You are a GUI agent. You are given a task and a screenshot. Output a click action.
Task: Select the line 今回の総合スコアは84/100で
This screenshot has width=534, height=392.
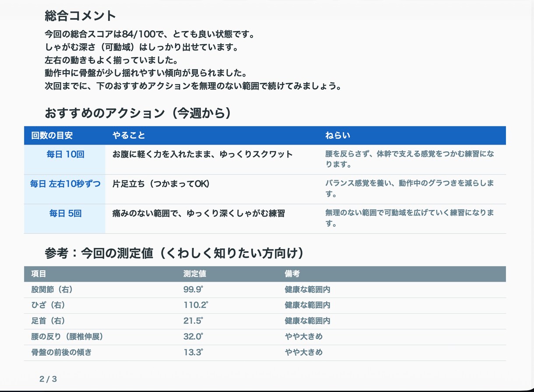(150, 34)
